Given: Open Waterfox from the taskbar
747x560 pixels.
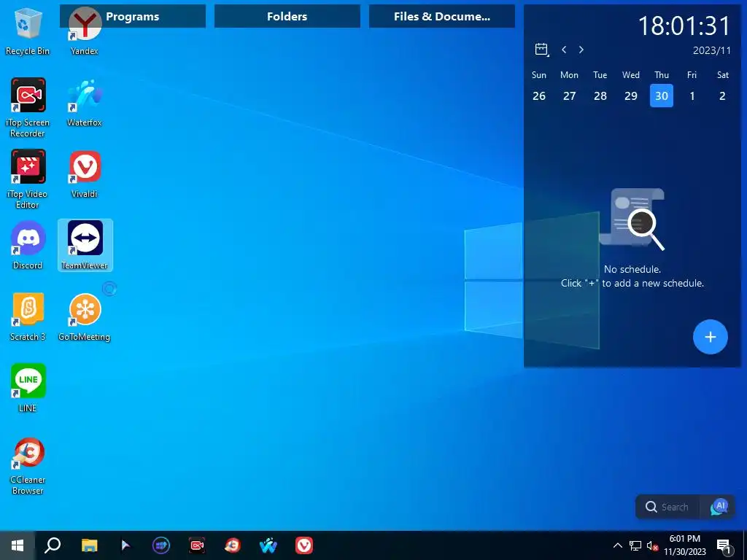Looking at the screenshot, I should (268, 545).
